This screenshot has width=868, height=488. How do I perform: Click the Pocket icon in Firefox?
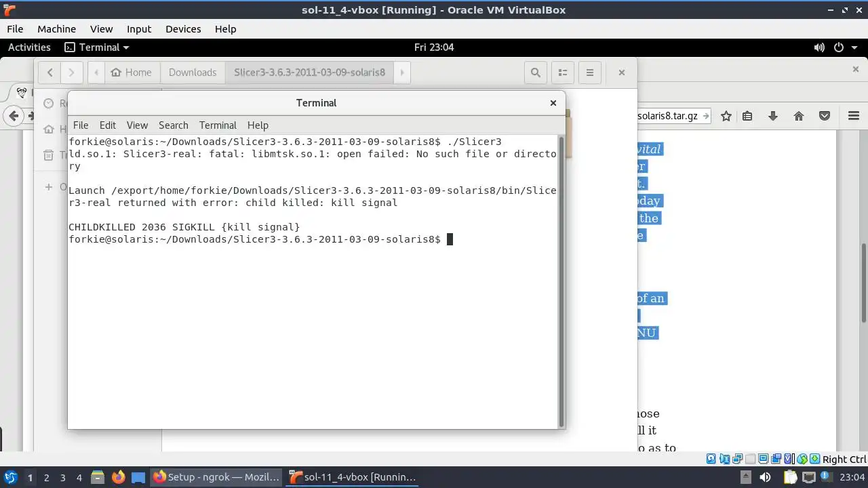point(825,116)
